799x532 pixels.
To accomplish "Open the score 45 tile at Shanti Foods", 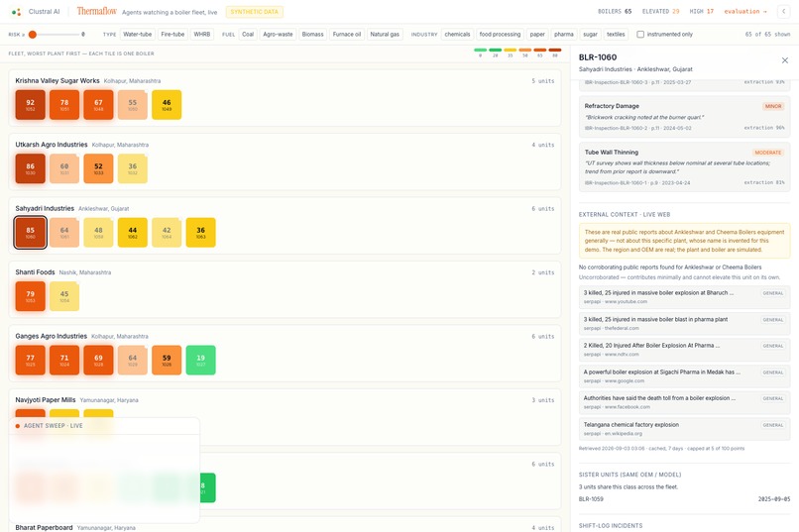I will 64,296.
